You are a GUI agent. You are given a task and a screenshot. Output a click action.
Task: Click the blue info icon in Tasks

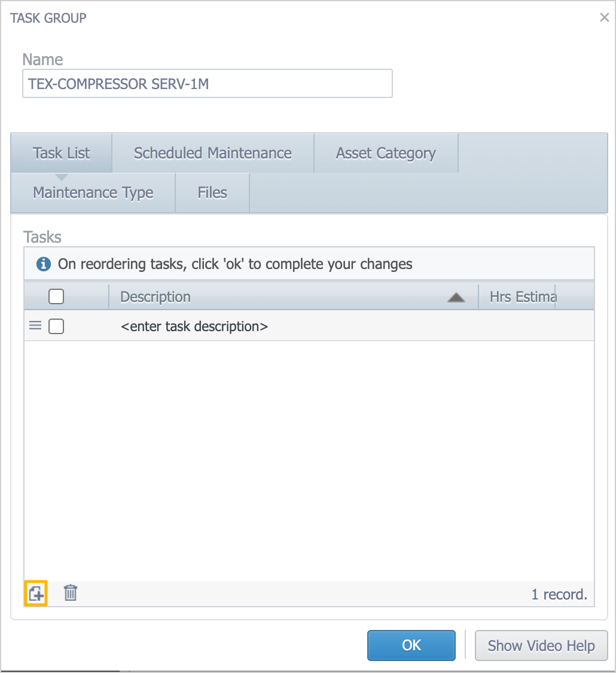[x=43, y=264]
